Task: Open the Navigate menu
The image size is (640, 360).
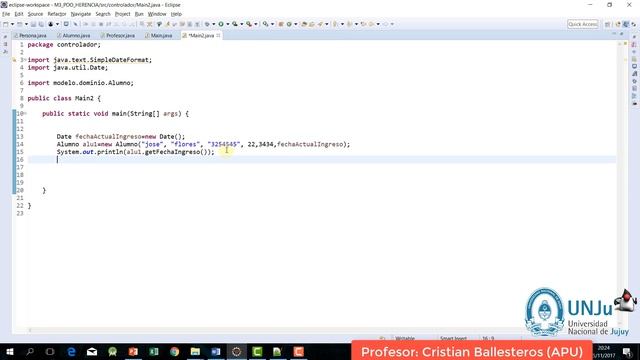Action: [81, 14]
